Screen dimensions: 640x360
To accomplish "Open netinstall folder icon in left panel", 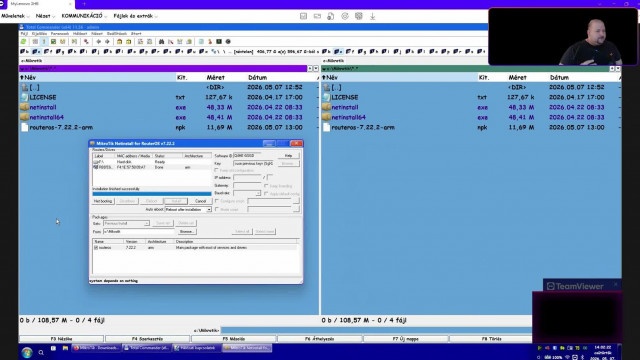I will (x=24, y=107).
